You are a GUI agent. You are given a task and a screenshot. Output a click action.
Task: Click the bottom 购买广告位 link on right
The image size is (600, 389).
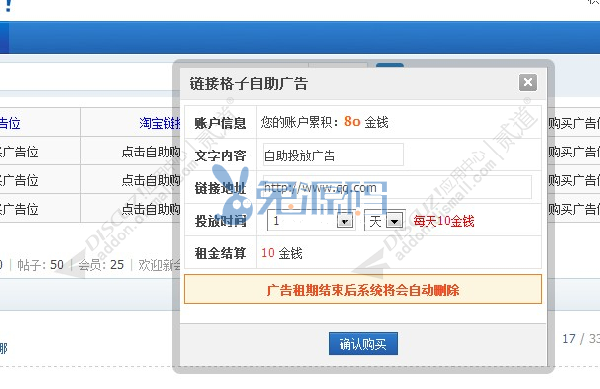(574, 209)
